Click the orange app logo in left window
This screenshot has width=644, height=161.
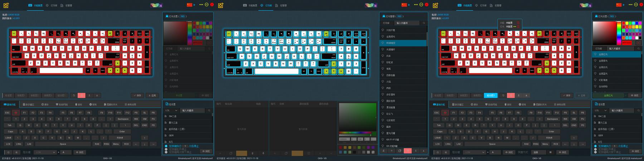[x=6, y=5]
